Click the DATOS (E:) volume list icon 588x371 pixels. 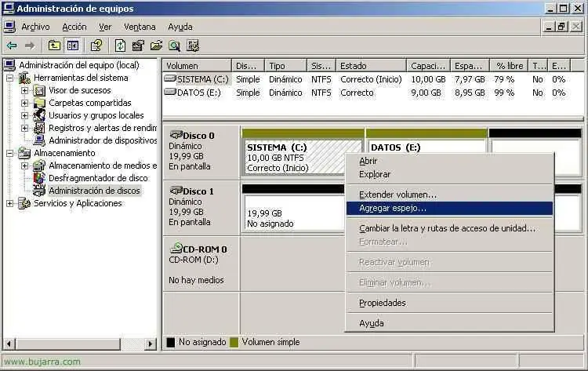coord(170,92)
